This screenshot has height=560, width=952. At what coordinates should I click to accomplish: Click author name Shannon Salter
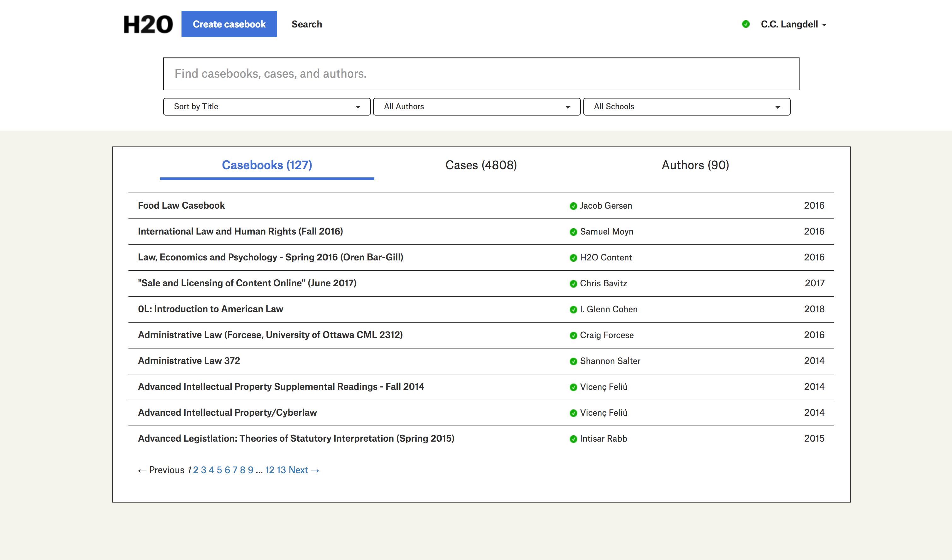[x=610, y=361]
